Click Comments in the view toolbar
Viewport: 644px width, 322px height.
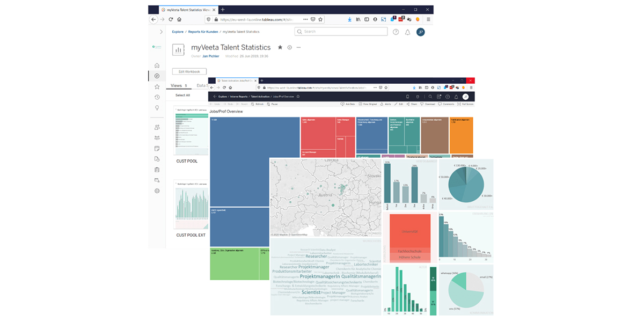point(446,104)
